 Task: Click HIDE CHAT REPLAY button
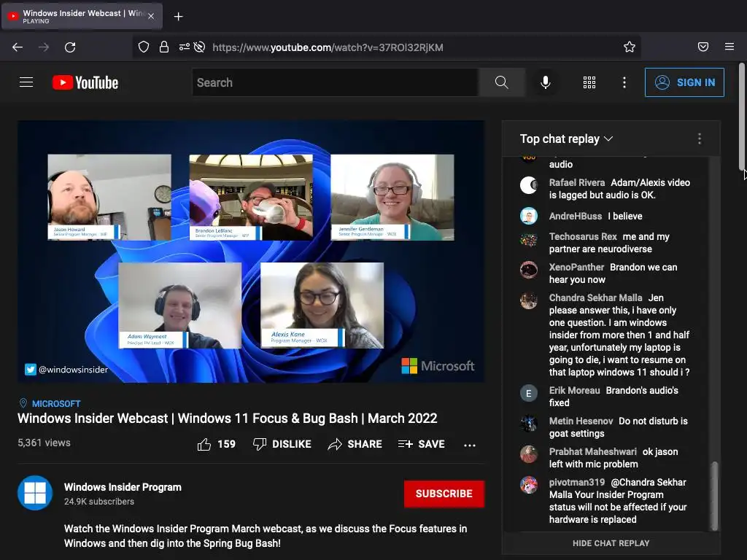[611, 542]
